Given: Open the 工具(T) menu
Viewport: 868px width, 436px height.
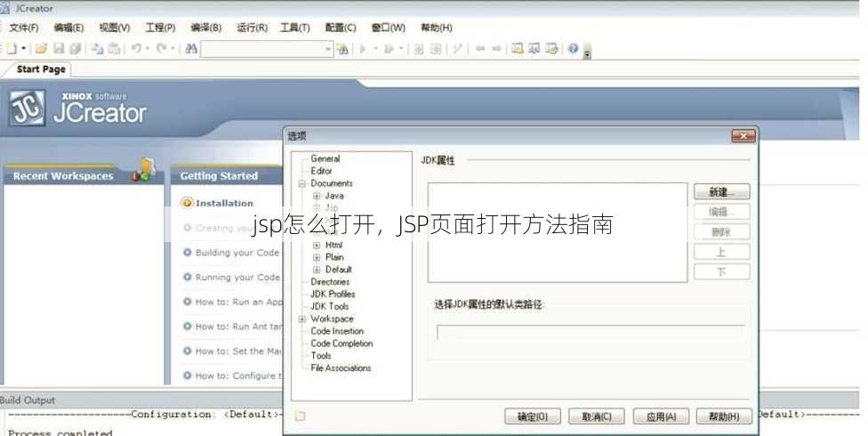Looking at the screenshot, I should tap(295, 28).
